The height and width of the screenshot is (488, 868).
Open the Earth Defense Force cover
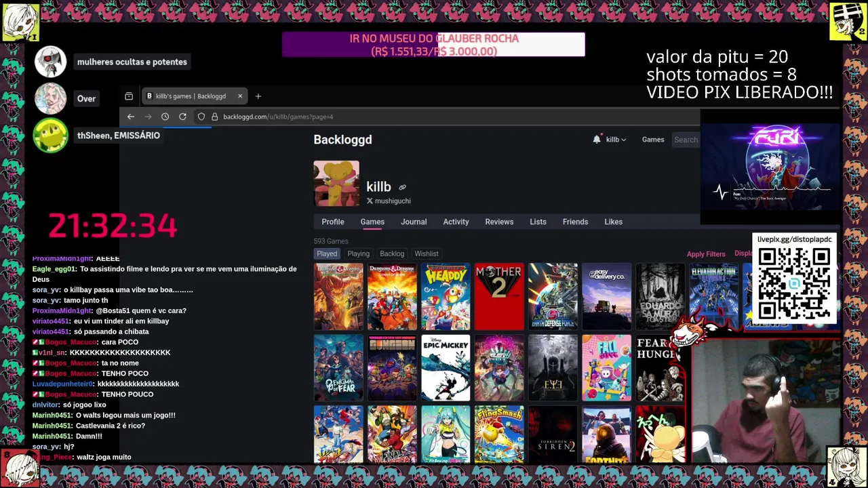(553, 296)
